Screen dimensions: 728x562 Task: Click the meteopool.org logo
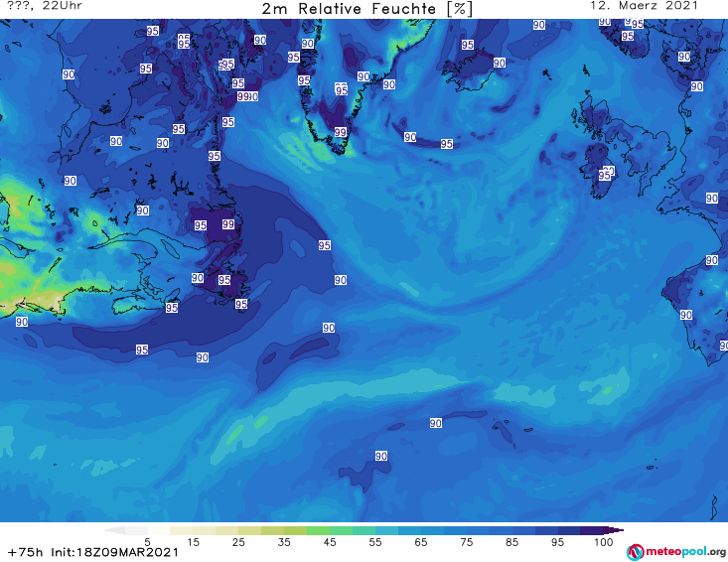(676, 552)
